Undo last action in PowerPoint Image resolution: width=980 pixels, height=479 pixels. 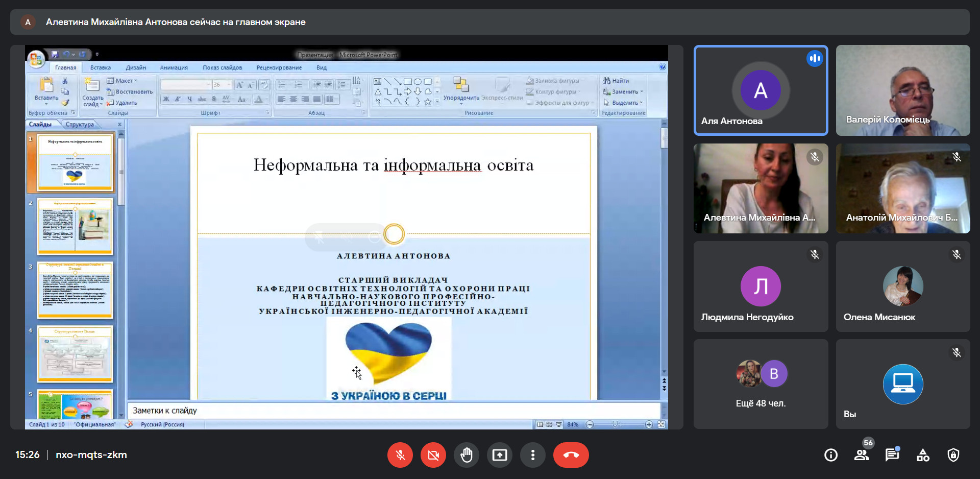tap(66, 54)
